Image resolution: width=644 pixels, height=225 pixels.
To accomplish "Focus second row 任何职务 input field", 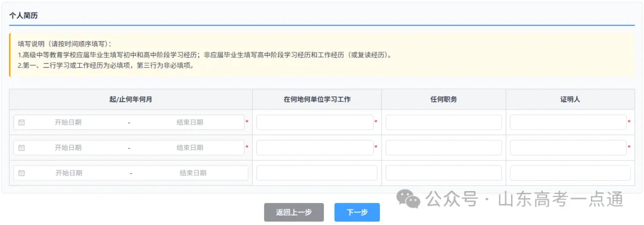I will [444, 148].
